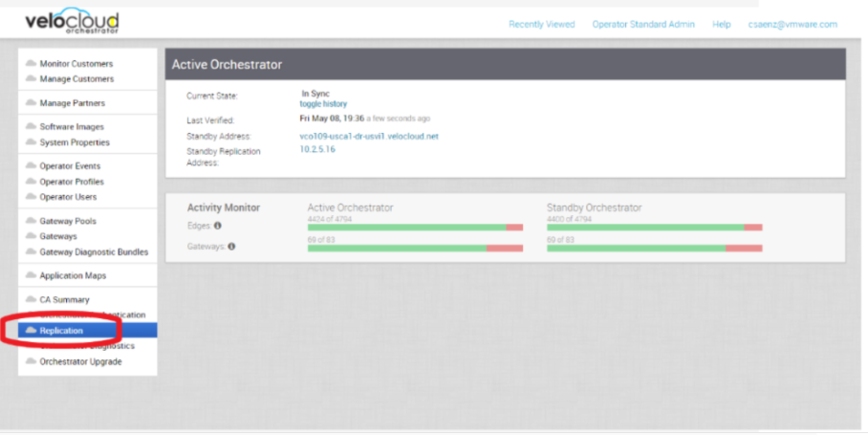Click the Standby Orchestrator Gateways status bar
This screenshot has height=435, width=868.
[x=654, y=248]
